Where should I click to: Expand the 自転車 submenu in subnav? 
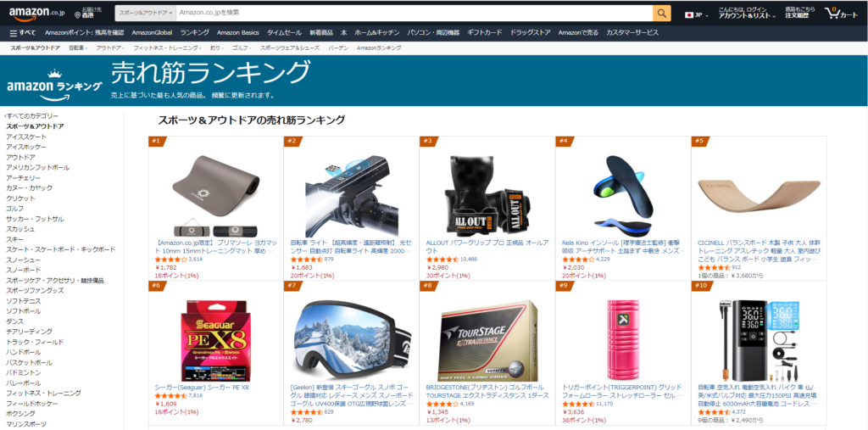point(79,48)
